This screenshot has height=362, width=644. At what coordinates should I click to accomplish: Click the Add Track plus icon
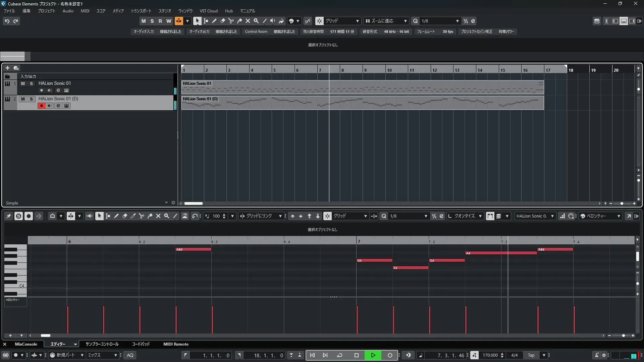pos(7,68)
